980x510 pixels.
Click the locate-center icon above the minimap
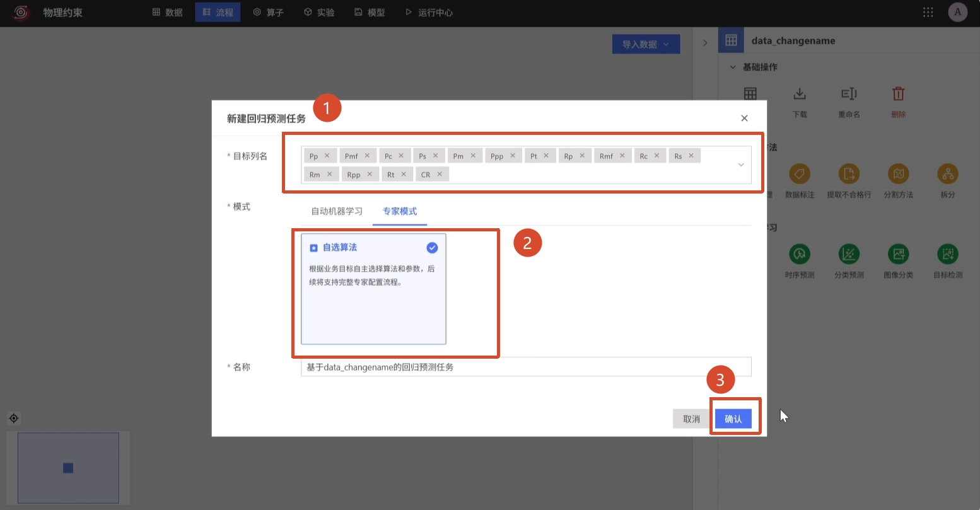pos(14,418)
